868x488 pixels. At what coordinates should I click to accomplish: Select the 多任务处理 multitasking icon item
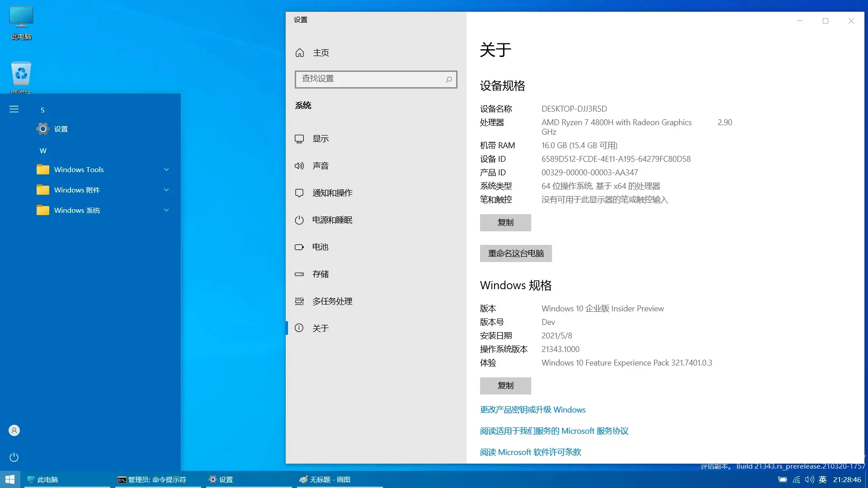[x=299, y=301]
